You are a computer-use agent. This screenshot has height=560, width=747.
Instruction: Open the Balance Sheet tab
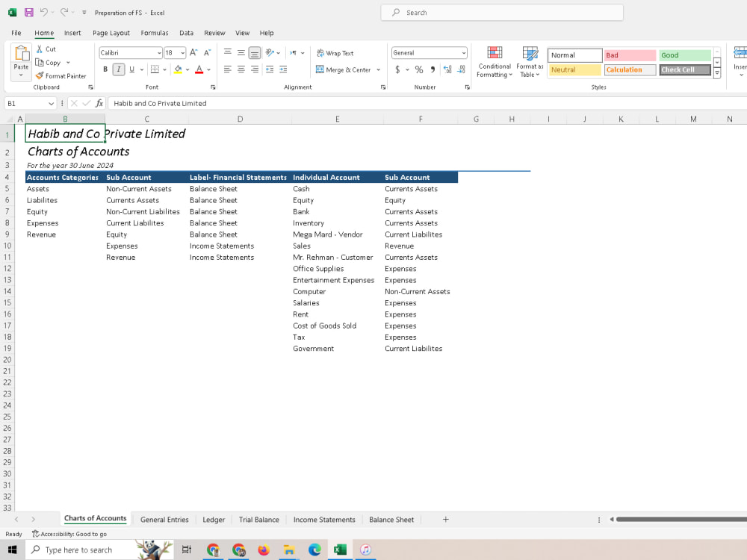pos(391,520)
